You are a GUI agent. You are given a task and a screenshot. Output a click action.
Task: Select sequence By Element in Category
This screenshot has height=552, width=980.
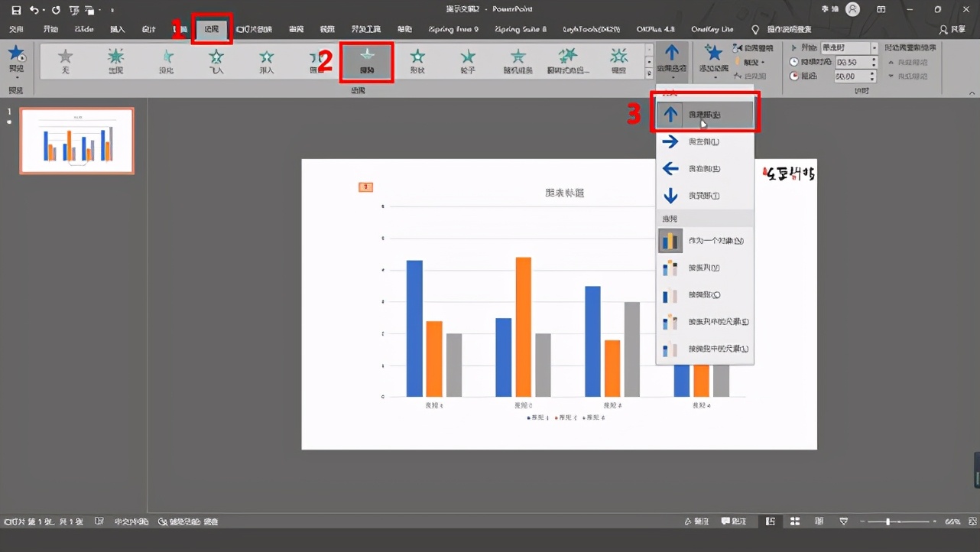(x=705, y=349)
